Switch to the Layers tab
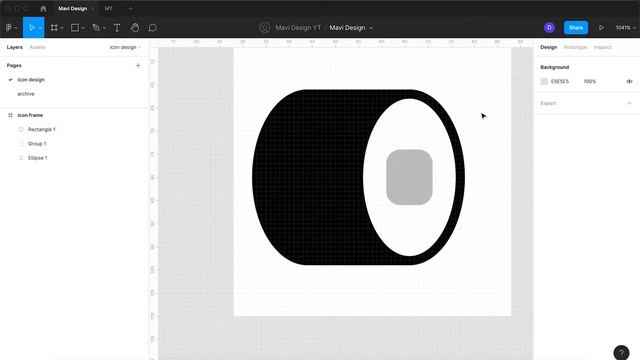 coord(15,47)
